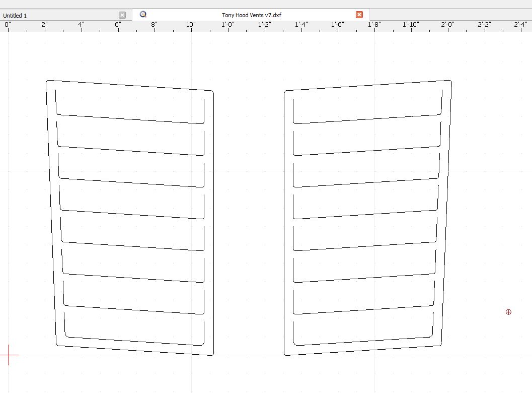Image resolution: width=532 pixels, height=393 pixels.
Task: Close the Untitled 1 document tab
Action: [x=122, y=15]
